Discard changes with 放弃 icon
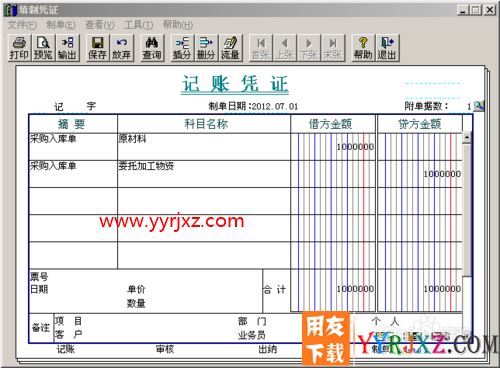The image size is (500, 368). (121, 48)
